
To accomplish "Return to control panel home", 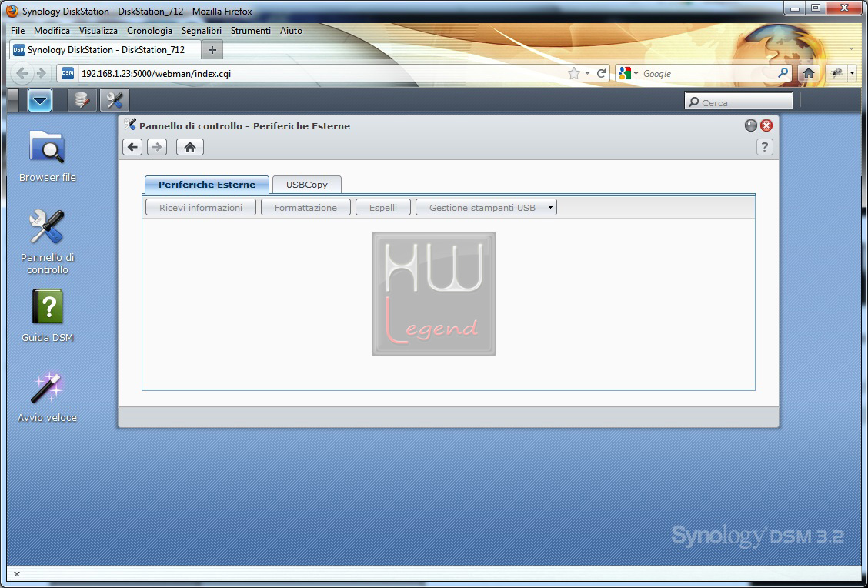I will [x=190, y=147].
